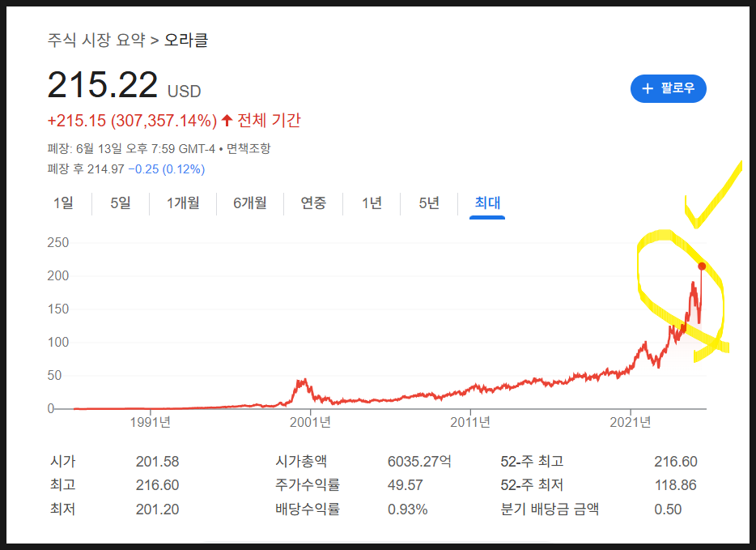Select the 1일 time range tab
Viewport: 756px width, 550px height.
click(63, 203)
